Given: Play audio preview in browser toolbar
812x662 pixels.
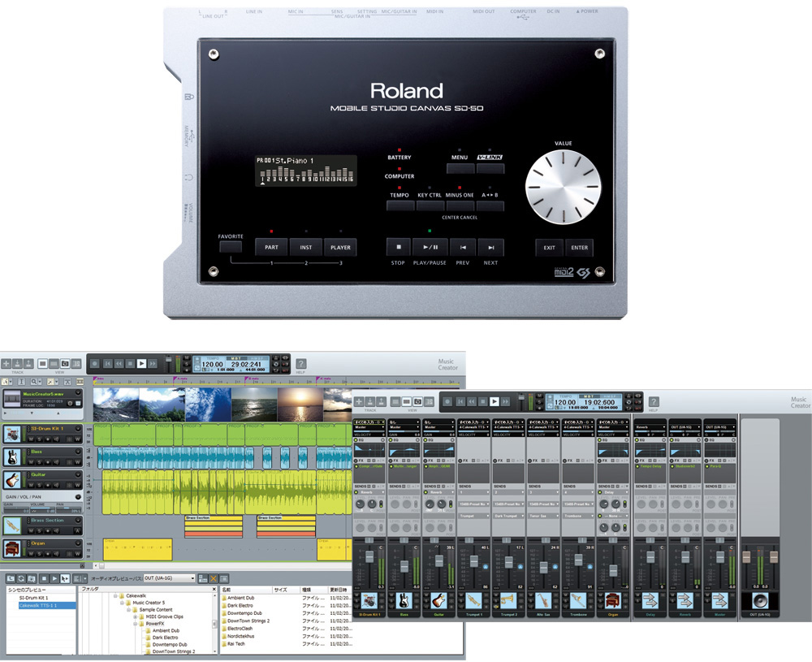Looking at the screenshot, I should (54, 578).
